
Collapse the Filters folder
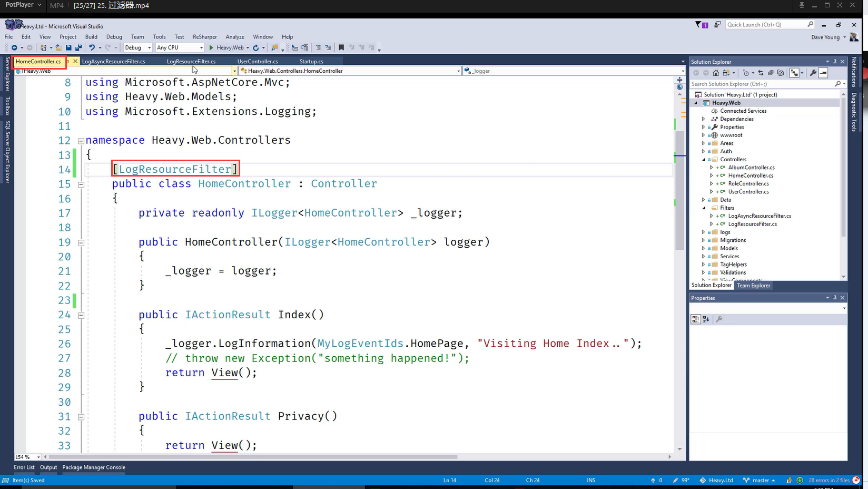pos(704,208)
